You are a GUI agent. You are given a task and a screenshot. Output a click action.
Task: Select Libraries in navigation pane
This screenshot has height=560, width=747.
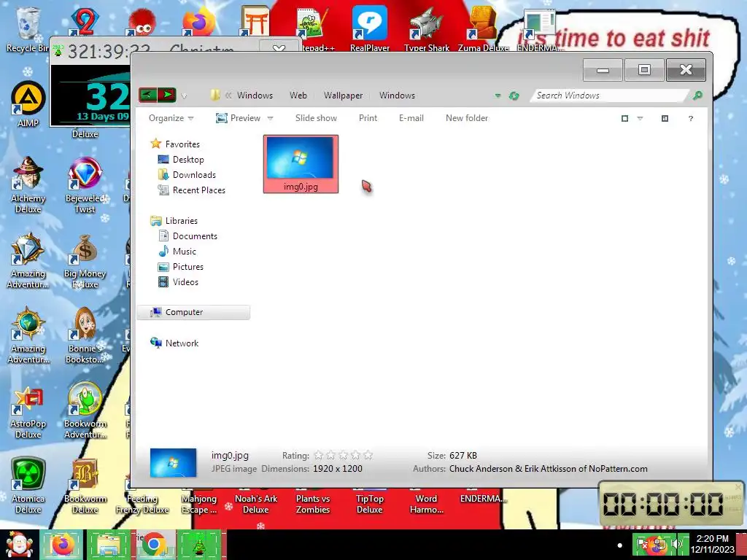click(174, 220)
